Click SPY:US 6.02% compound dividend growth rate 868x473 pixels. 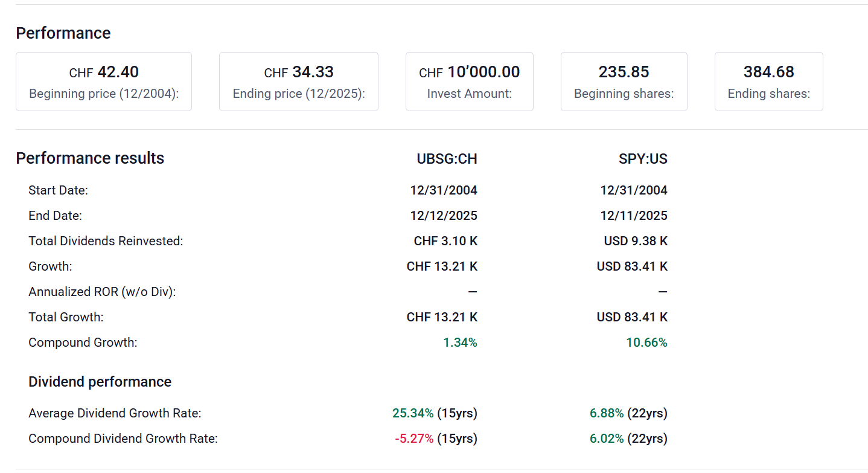coord(607,439)
